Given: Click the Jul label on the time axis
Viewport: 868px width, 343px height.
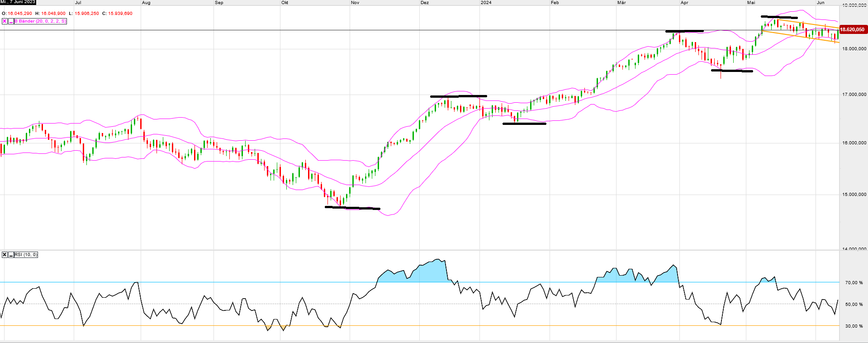Looking at the screenshot, I should pos(78,3).
